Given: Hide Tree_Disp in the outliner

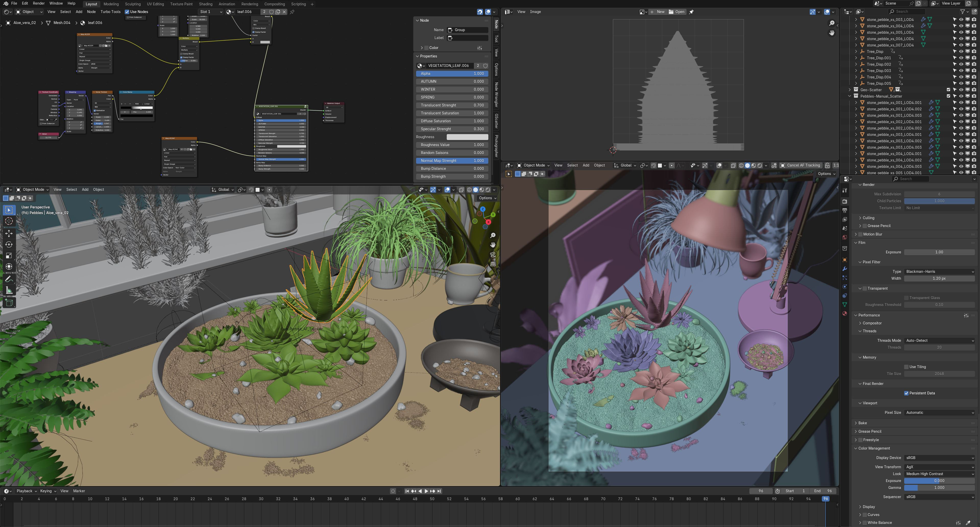Looking at the screenshot, I should click(961, 51).
